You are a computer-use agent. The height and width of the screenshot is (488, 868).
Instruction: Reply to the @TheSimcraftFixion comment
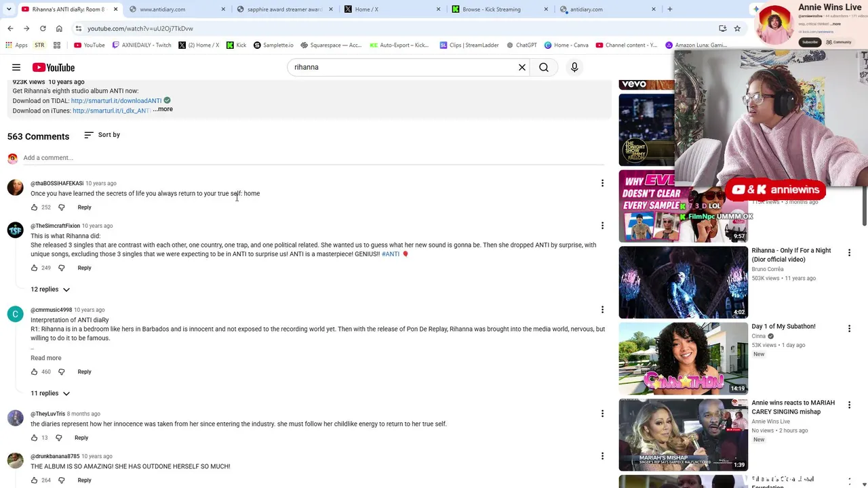click(x=84, y=268)
